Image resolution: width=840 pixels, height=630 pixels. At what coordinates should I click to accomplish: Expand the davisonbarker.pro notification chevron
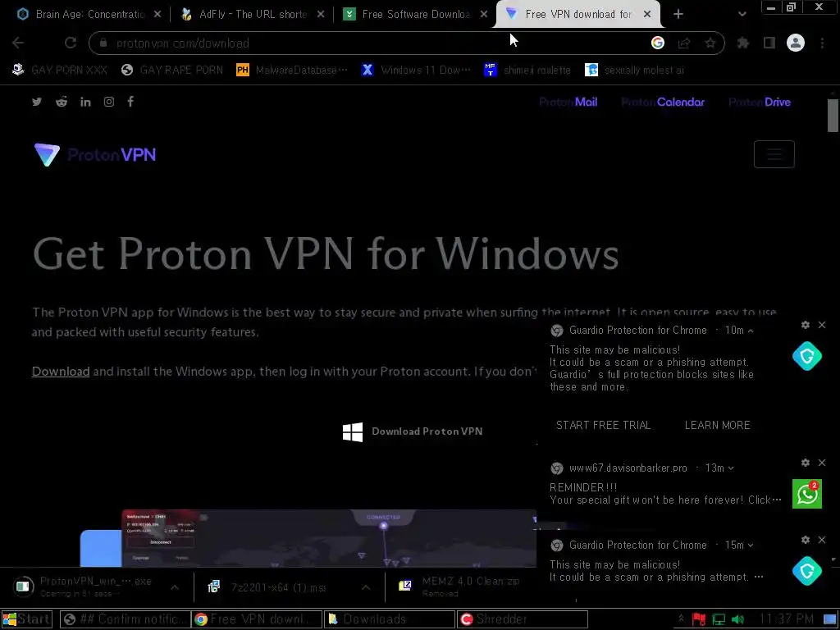(731, 468)
